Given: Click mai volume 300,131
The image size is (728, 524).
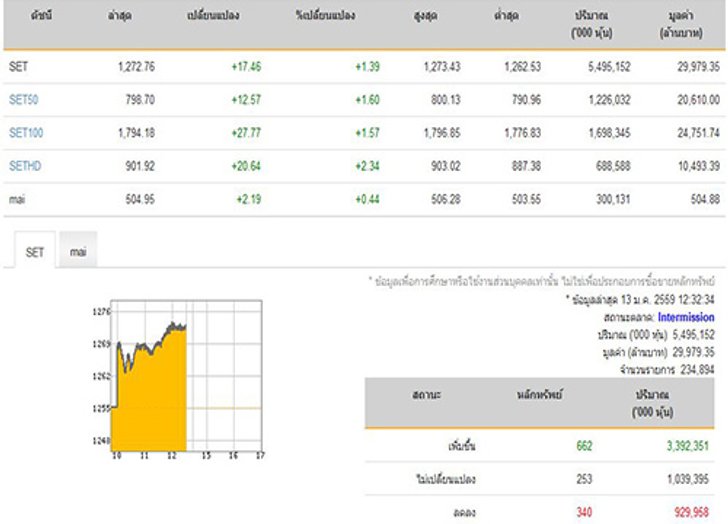Looking at the screenshot, I should pos(613,200).
